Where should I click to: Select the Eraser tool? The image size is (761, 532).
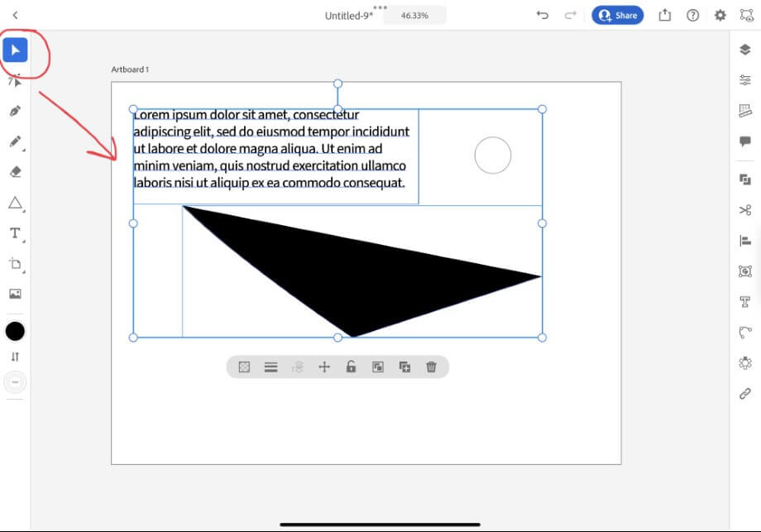(15, 172)
